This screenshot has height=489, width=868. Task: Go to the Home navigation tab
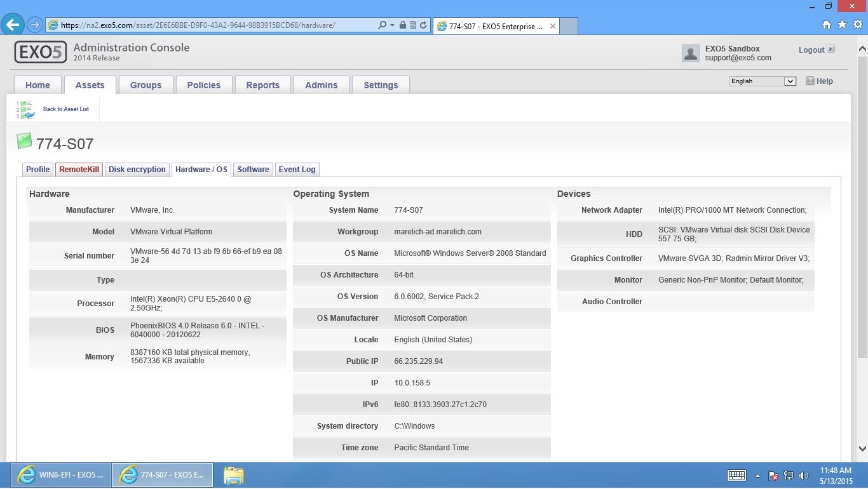pos(37,85)
